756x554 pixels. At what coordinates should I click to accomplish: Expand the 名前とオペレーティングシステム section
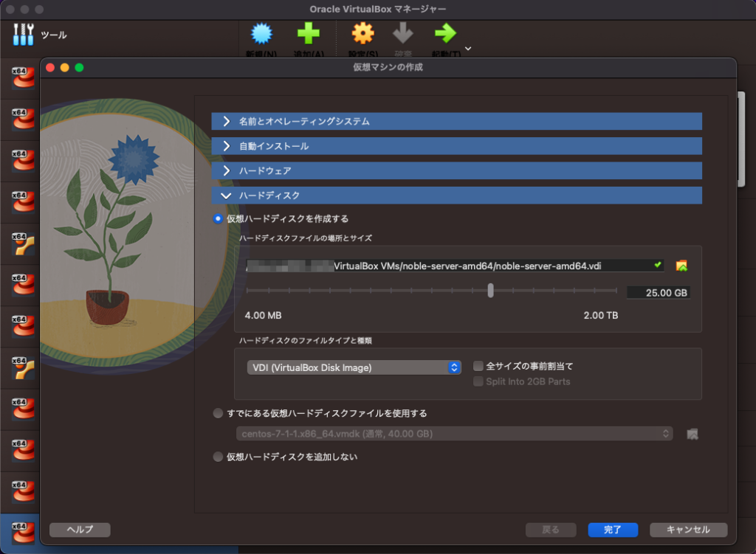pyautogui.click(x=456, y=122)
